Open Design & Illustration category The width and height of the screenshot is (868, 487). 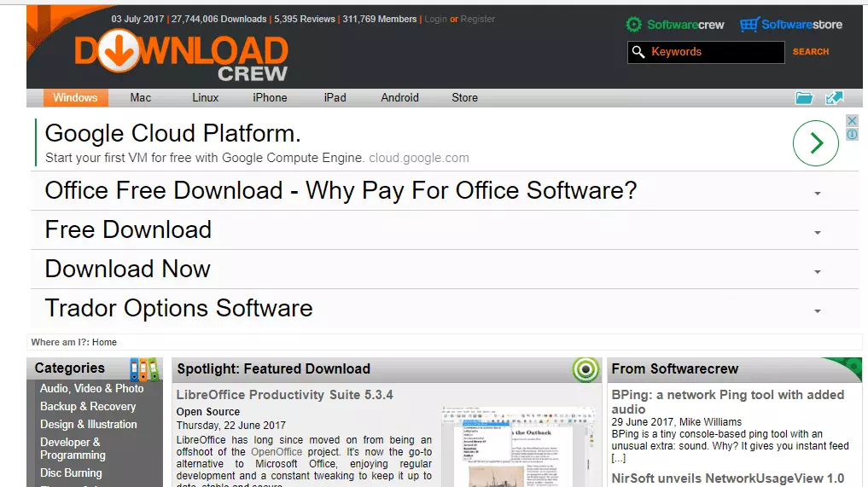click(x=89, y=425)
